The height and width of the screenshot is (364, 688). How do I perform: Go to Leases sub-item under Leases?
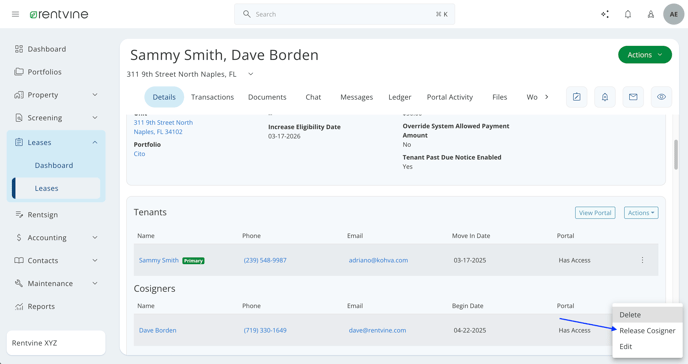click(56, 188)
